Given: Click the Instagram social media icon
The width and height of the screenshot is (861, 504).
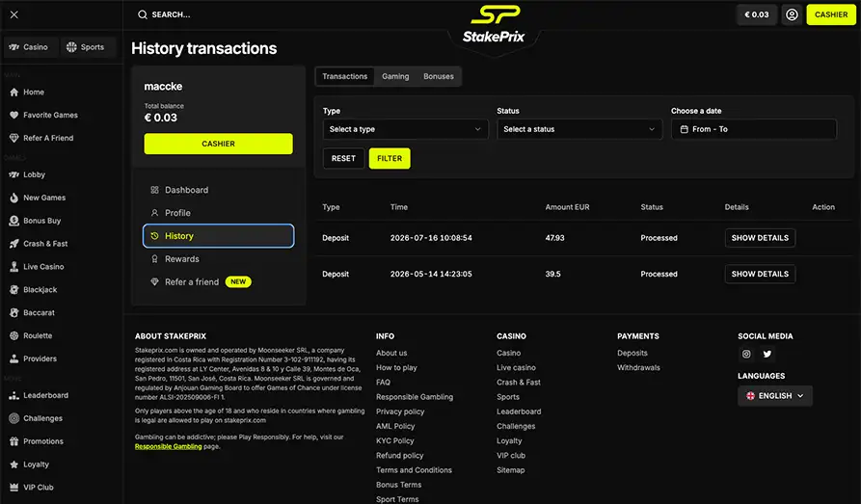Looking at the screenshot, I should [746, 354].
